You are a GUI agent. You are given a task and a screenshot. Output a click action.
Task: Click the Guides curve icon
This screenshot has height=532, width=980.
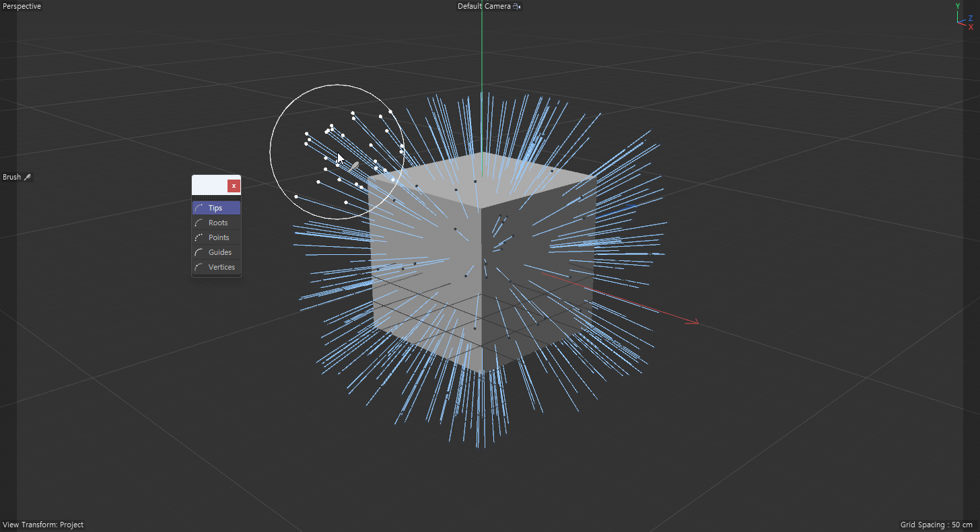tap(199, 252)
